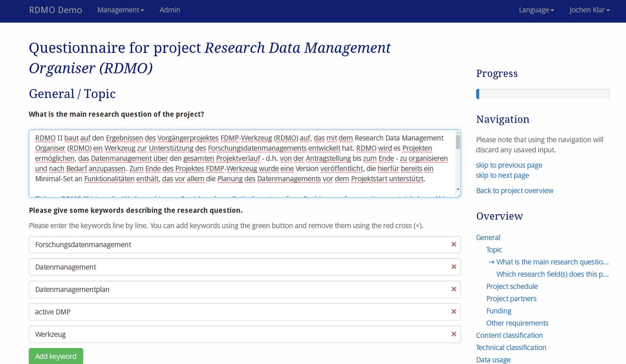Remove the Datenmanagementplan keyword red cross
The image size is (626, 364).
[454, 289]
